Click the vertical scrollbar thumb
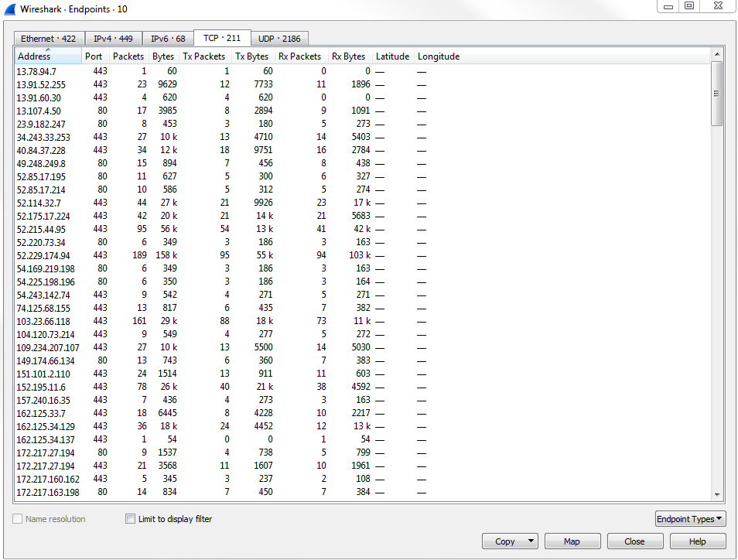The image size is (738, 560). (717, 93)
